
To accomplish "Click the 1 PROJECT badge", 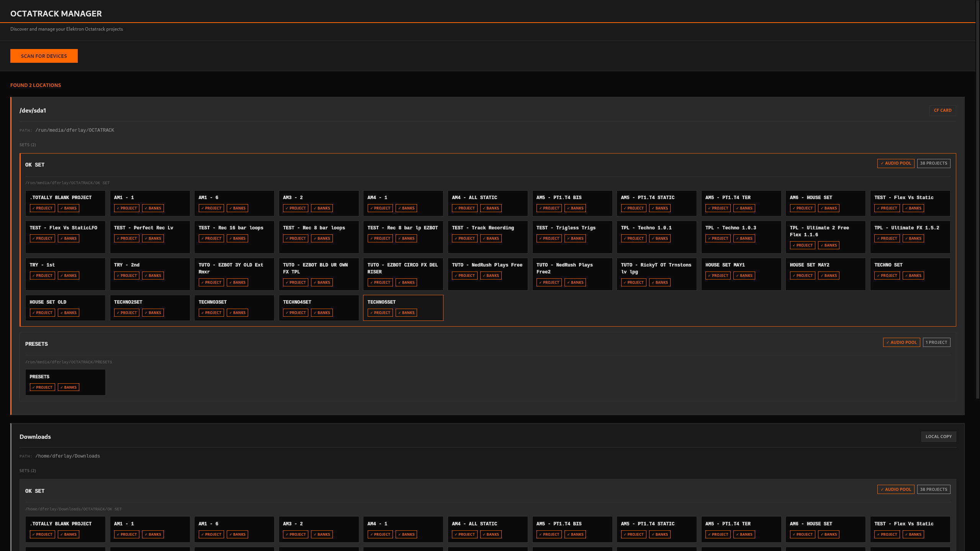I will click(x=936, y=342).
